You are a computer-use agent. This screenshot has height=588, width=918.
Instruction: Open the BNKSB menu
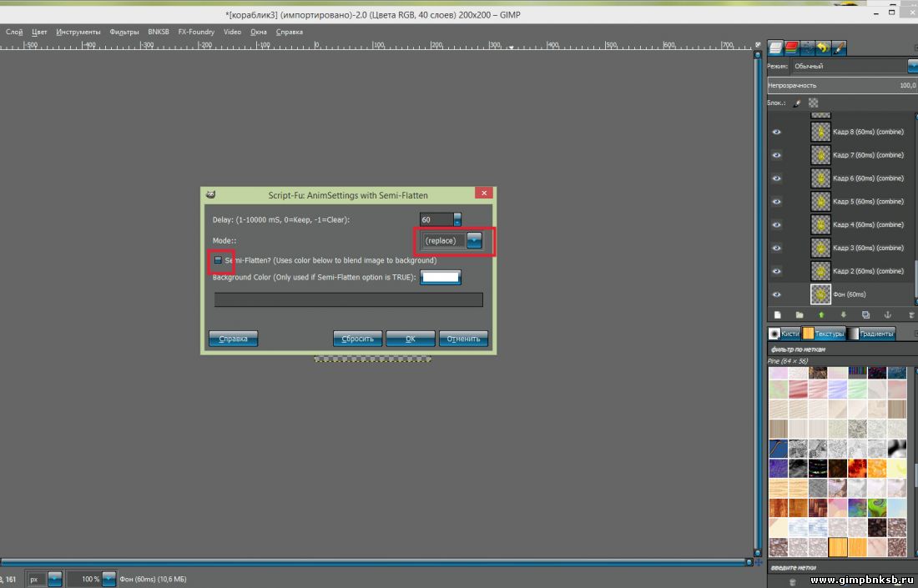(x=158, y=33)
